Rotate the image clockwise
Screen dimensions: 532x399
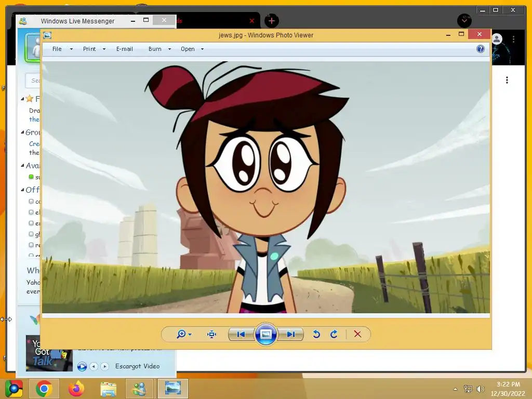pyautogui.click(x=334, y=334)
